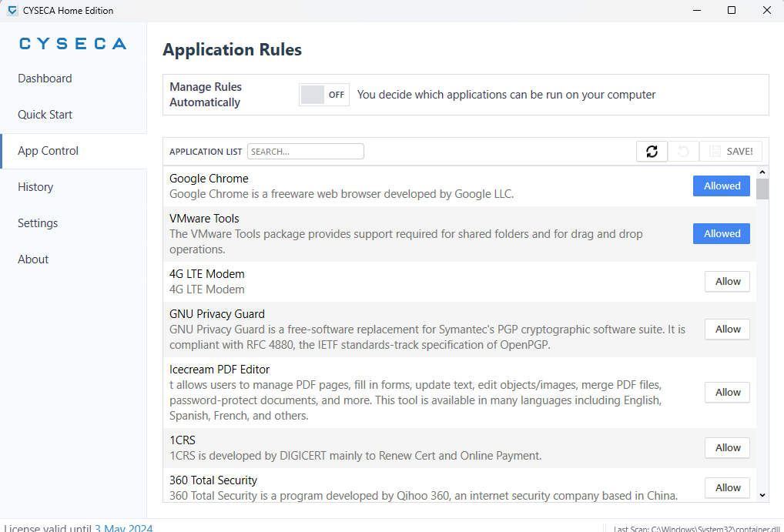Minimize the CYSECA window
This screenshot has height=532, width=784.
tap(696, 11)
